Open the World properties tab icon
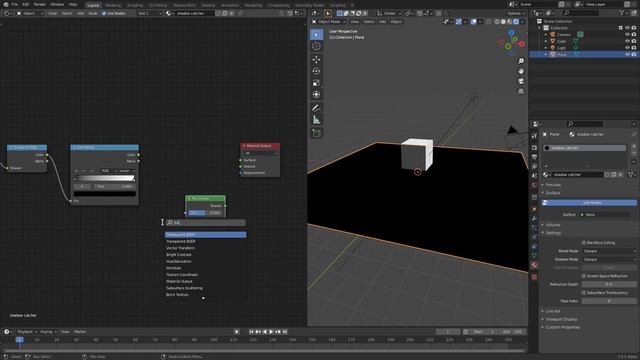Screen dimensions: 640x360 pyautogui.click(x=534, y=186)
